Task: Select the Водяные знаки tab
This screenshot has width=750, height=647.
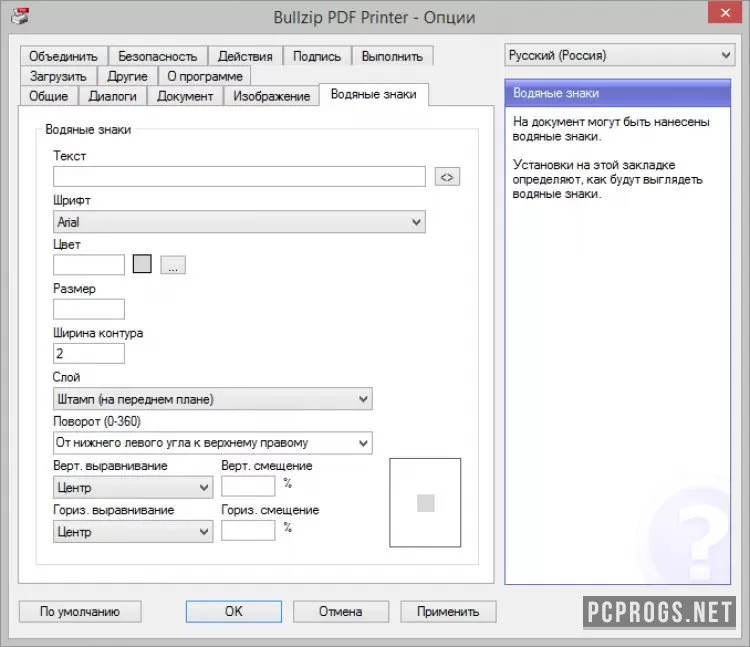Action: coord(374,94)
